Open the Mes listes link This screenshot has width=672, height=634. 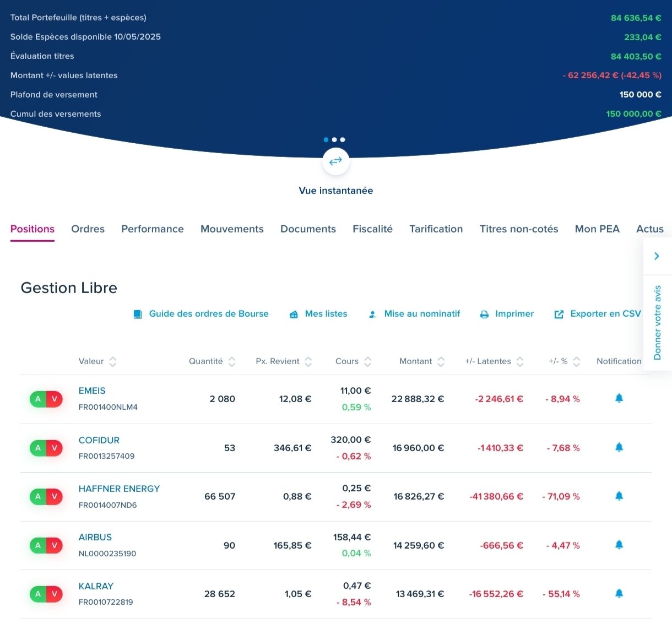click(x=326, y=314)
